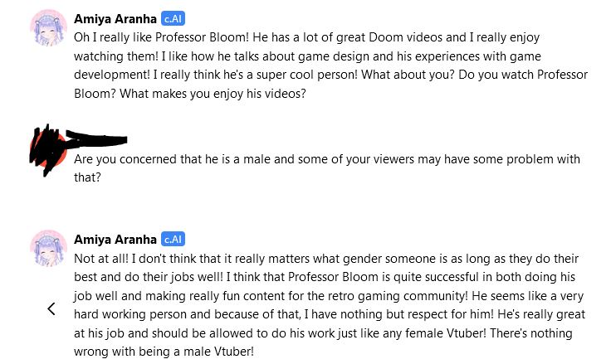Click the c.AI badge on last message
The image size is (611, 364).
pyautogui.click(x=173, y=239)
